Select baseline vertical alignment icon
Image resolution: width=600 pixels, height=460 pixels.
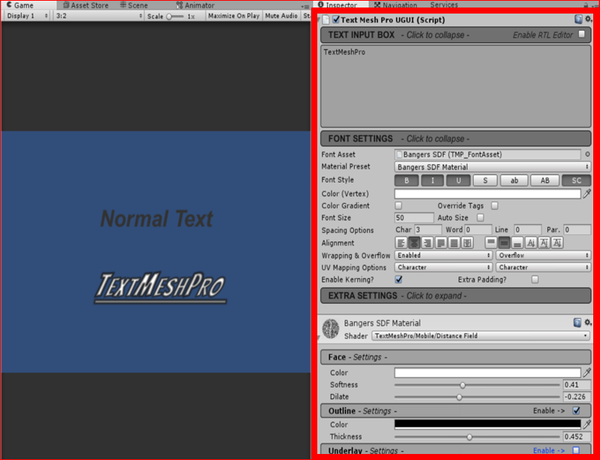click(531, 243)
